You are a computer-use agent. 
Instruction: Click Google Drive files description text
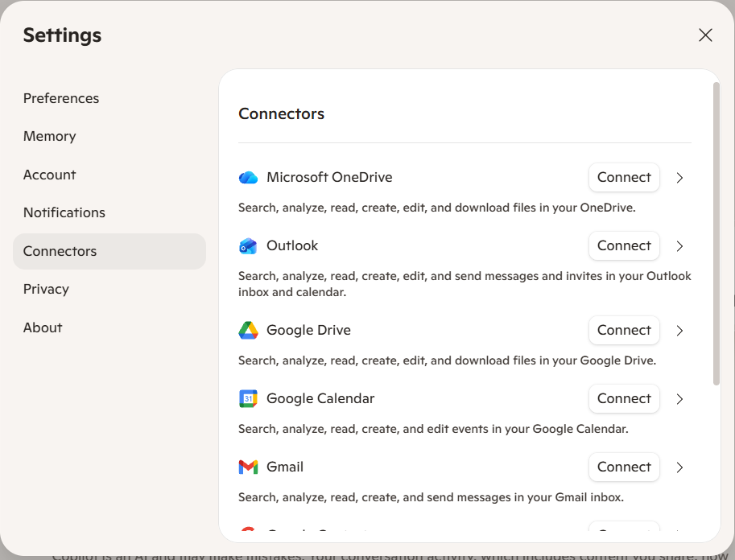coord(447,360)
